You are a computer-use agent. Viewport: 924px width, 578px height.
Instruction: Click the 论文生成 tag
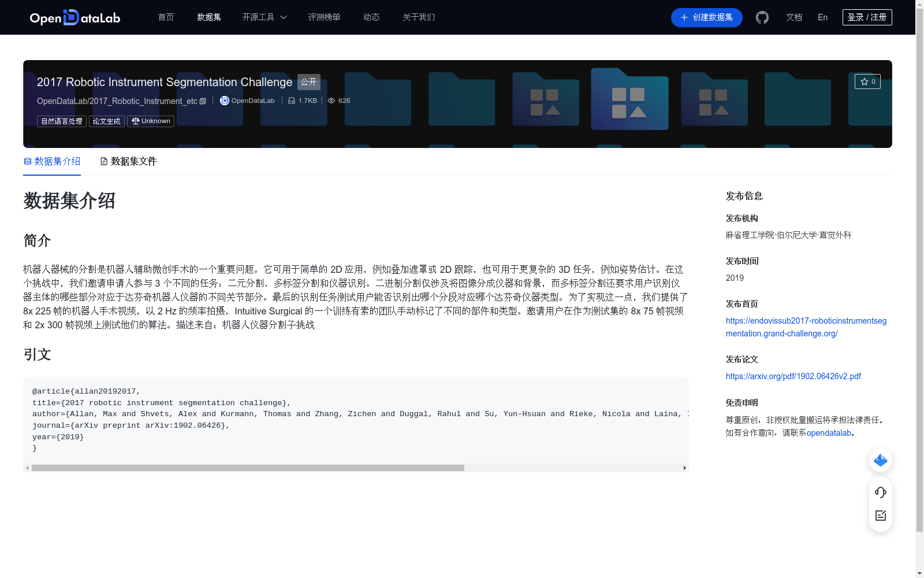[x=107, y=121]
